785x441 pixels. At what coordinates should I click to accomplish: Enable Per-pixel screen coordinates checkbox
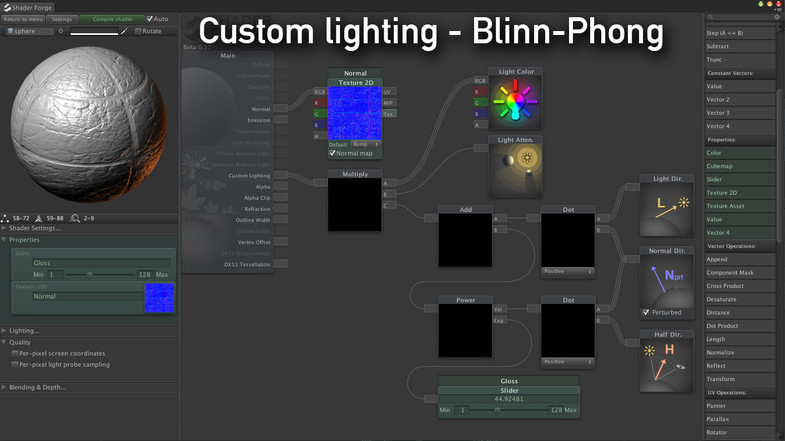pos(15,353)
